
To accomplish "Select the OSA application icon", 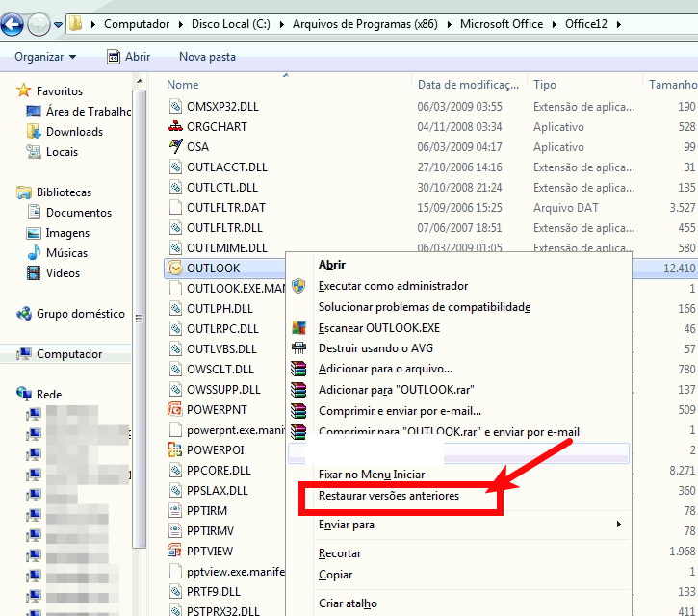I will point(175,146).
